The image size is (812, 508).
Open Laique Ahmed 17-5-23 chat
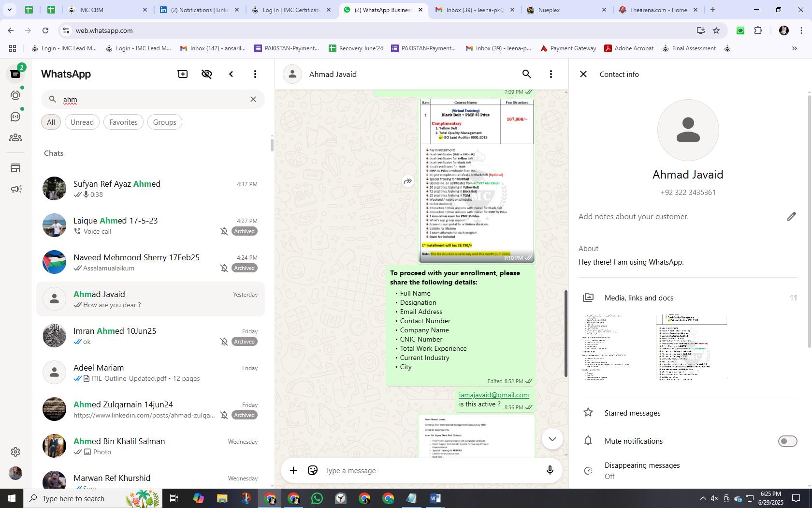click(151, 225)
